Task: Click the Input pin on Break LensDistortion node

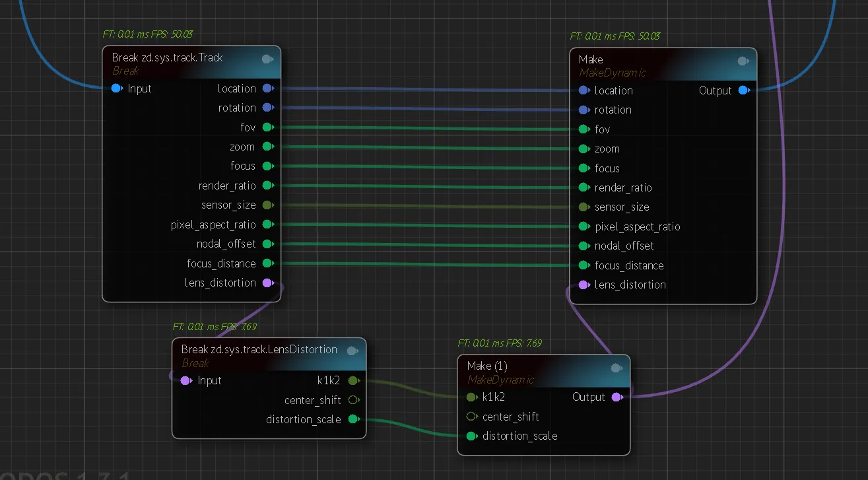Action: pos(185,380)
